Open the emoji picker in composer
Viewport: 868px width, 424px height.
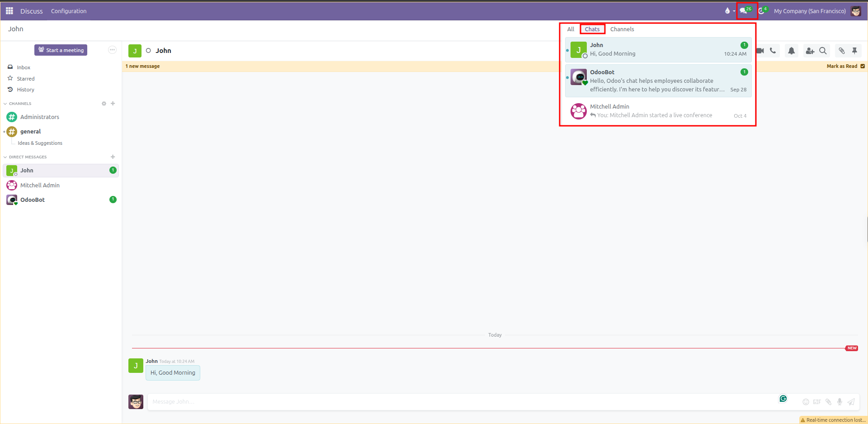tap(806, 402)
